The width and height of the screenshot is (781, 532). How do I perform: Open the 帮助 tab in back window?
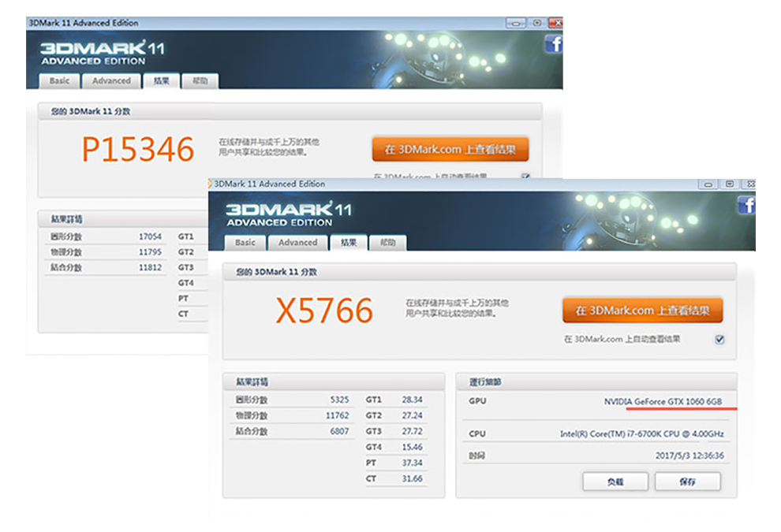point(200,80)
